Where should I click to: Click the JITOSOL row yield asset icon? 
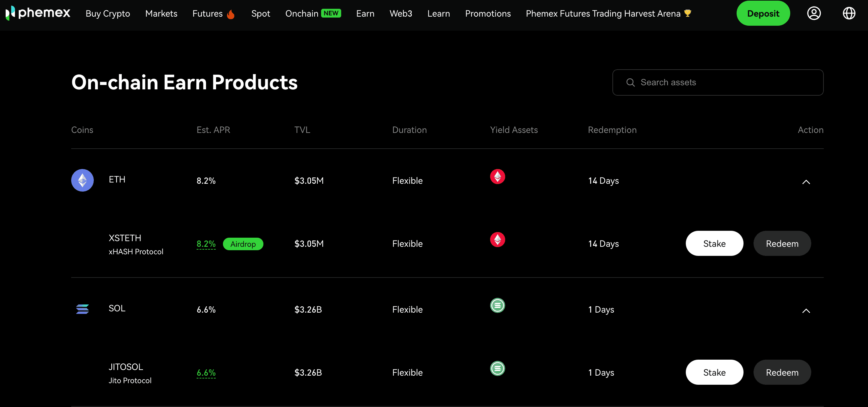pos(497,368)
